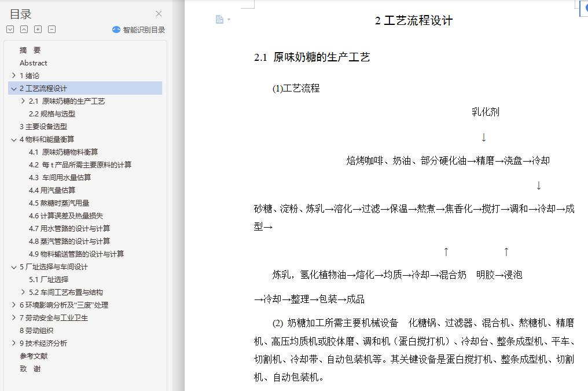Close the 目录 outline panel
Image resolution: width=588 pixels, height=391 pixels.
point(159,14)
